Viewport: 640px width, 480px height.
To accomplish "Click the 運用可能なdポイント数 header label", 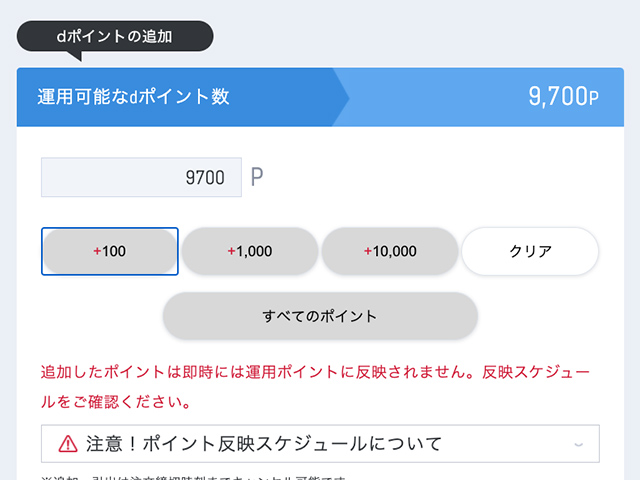I will (133, 97).
